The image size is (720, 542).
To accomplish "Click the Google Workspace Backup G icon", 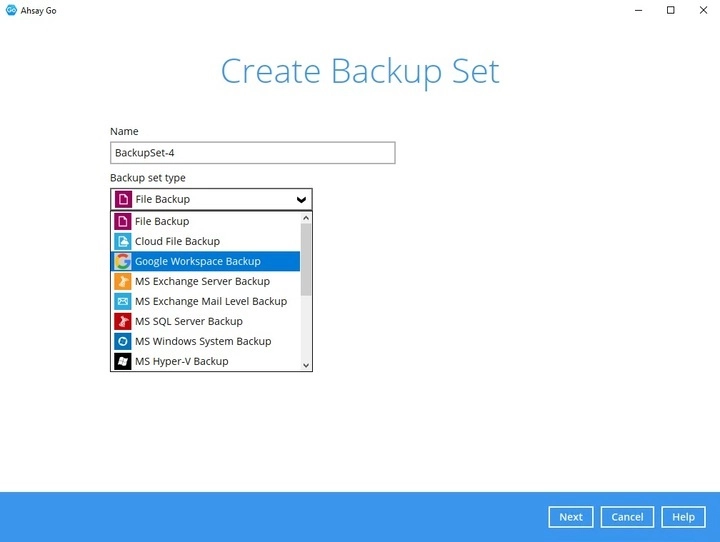I will (123, 261).
